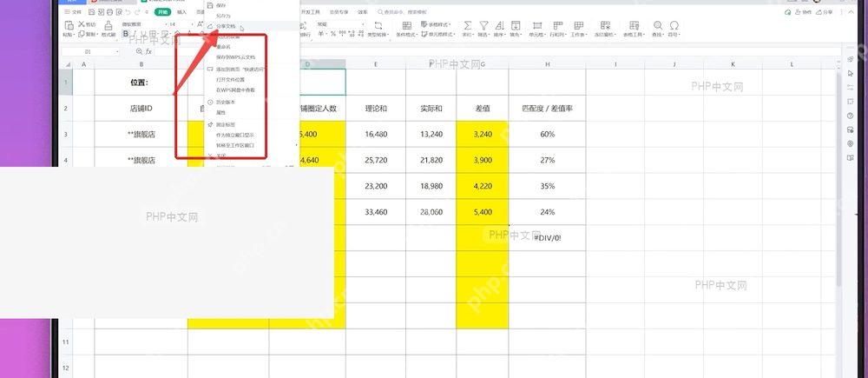Click the 查找 (Find) magnifier icon
Image resolution: width=868 pixels, height=378 pixels.
coord(658,25)
